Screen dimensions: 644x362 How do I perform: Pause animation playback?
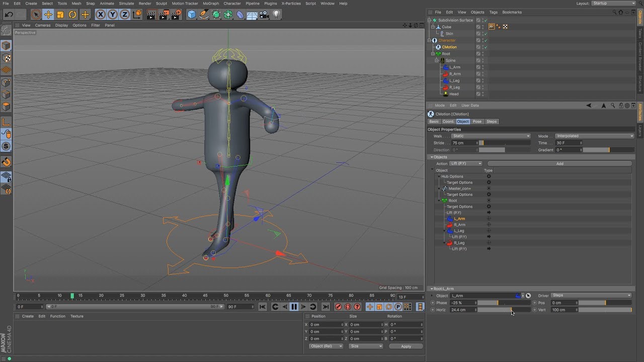pos(294,307)
